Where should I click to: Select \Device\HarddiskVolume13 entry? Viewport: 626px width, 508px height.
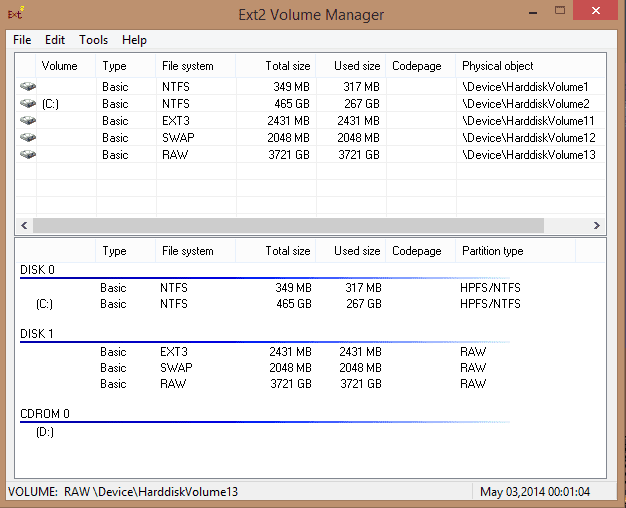click(x=529, y=155)
